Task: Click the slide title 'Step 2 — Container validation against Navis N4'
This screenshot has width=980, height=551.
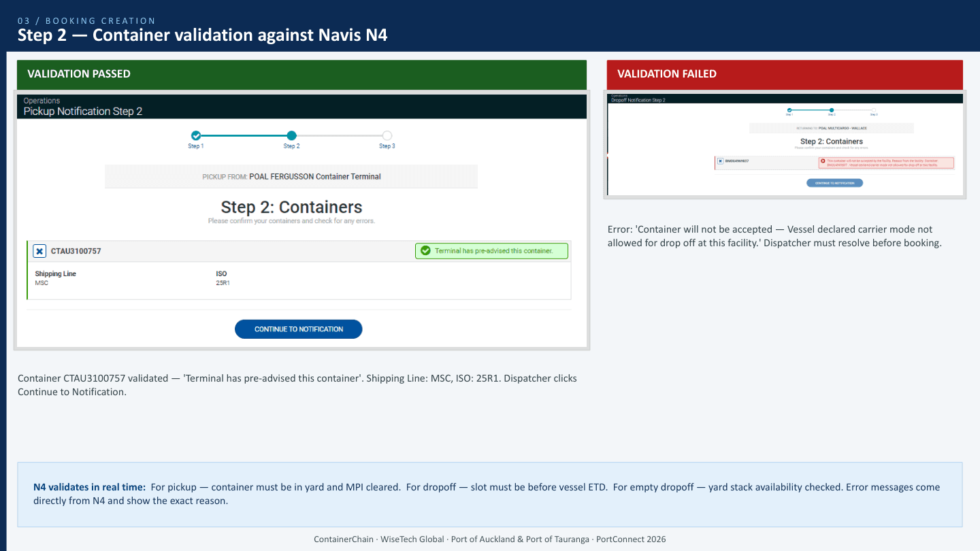Action: tap(203, 35)
